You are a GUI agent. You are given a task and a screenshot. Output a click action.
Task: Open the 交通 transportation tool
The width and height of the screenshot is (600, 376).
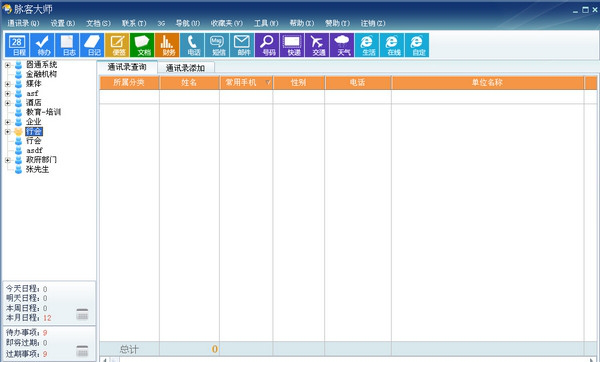[317, 45]
